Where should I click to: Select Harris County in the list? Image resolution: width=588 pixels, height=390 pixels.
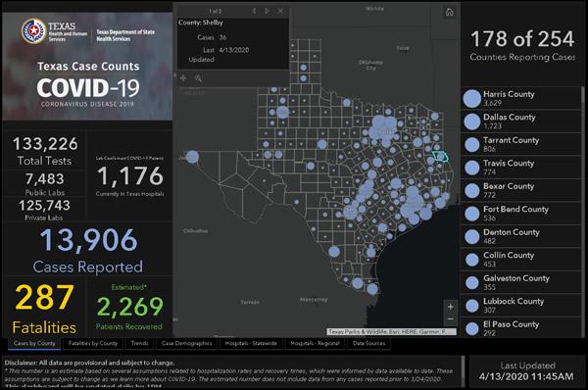[x=520, y=98]
